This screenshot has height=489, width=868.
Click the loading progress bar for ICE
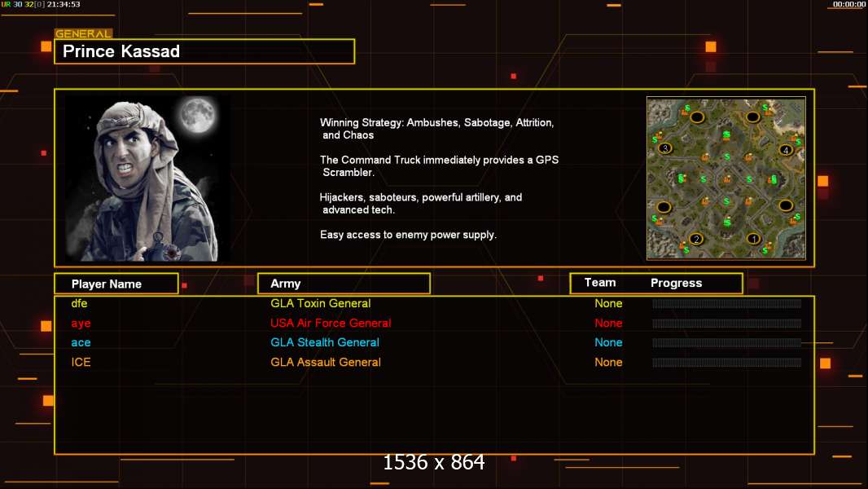pos(727,363)
